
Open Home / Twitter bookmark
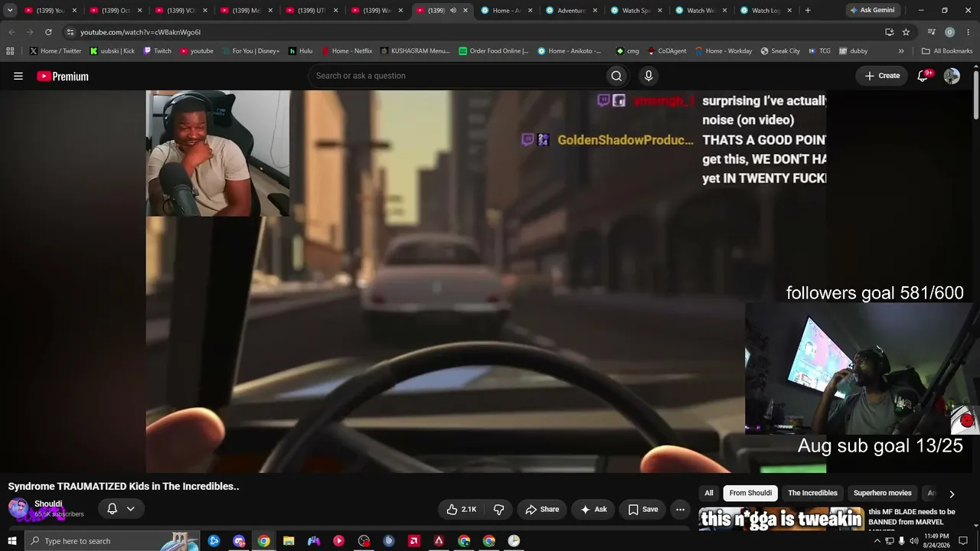[56, 51]
